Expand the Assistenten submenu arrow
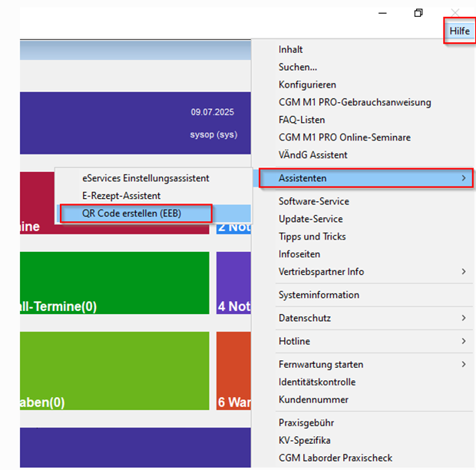This screenshot has height=470, width=476. click(x=463, y=178)
